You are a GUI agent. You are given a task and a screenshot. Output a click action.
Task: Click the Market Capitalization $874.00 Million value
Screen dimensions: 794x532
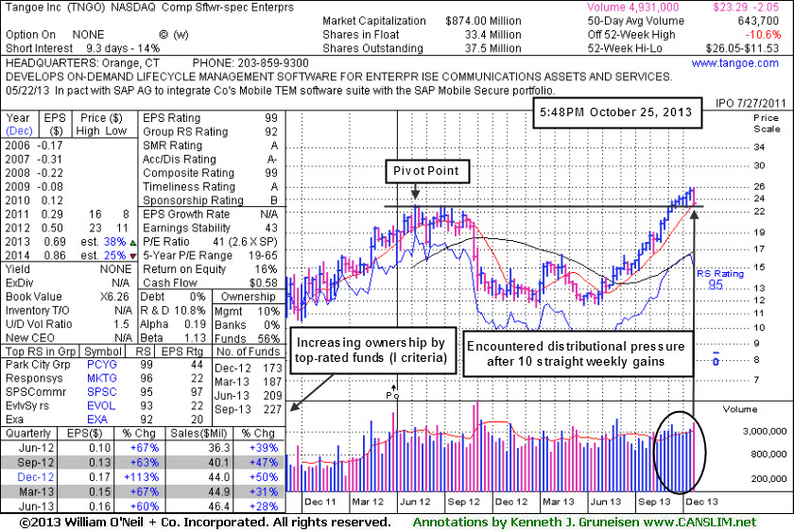click(483, 21)
